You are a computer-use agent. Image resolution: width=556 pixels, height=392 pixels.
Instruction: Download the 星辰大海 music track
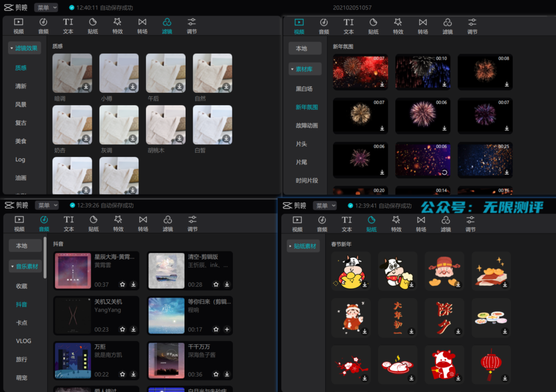tap(134, 284)
